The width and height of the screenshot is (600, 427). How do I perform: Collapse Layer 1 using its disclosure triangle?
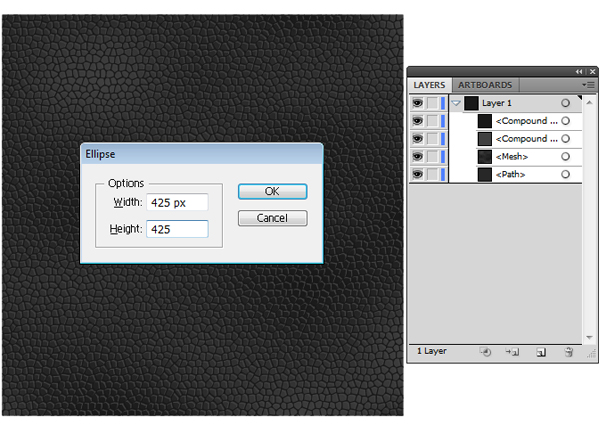pos(456,103)
